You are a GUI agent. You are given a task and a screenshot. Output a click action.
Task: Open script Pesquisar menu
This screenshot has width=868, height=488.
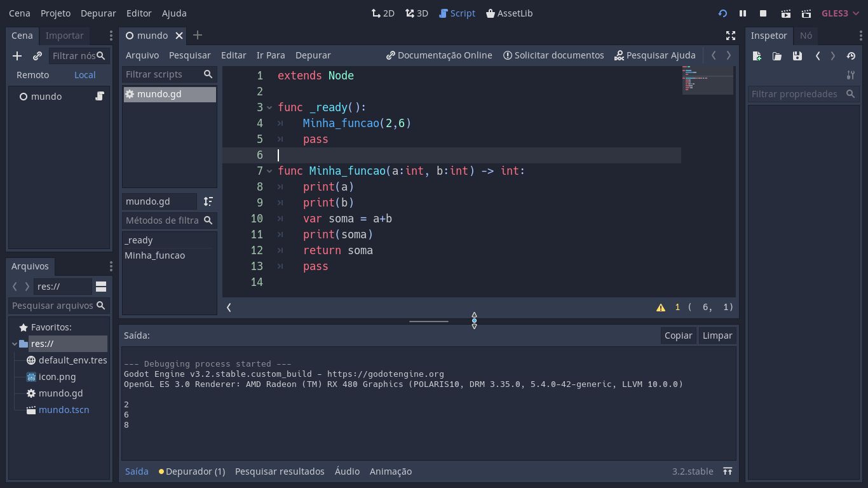tap(189, 55)
